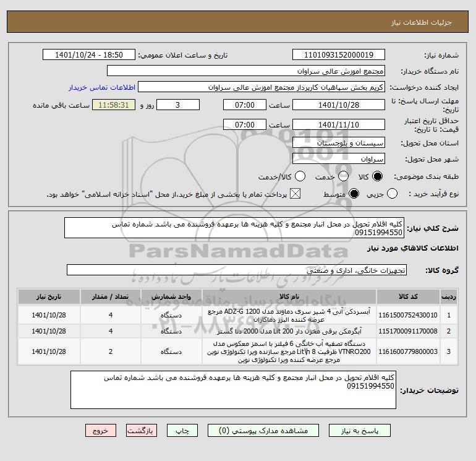
Task: Click the request creator field
Action: click(x=261, y=87)
